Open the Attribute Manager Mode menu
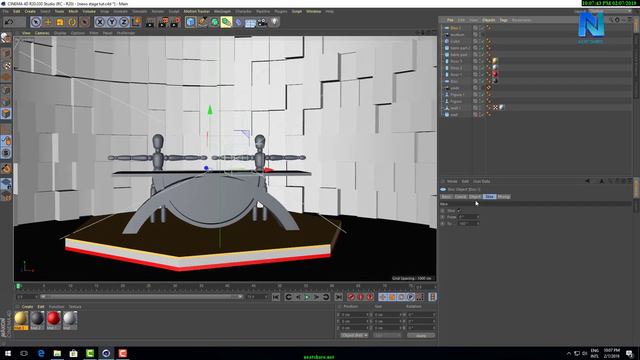Viewport: 640px width, 360px height. (452, 181)
